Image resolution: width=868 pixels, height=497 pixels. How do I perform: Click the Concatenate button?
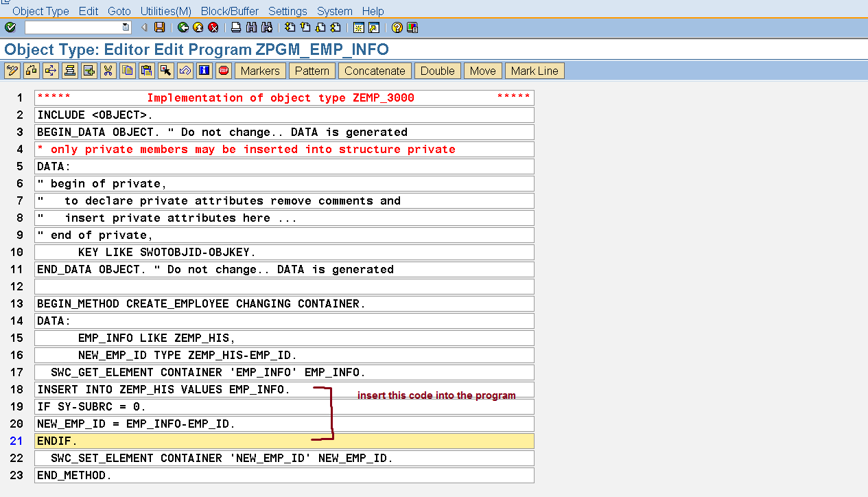[375, 71]
